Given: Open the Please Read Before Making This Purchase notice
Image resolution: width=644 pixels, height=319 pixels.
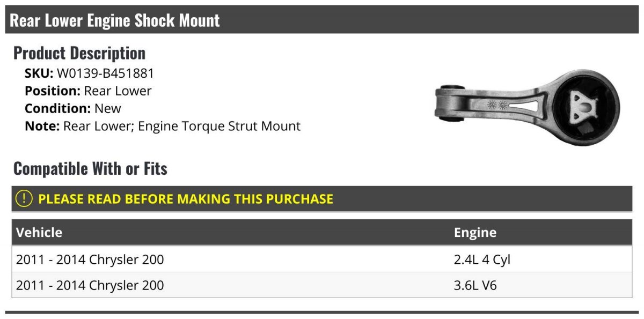Looking at the screenshot, I should tap(186, 199).
